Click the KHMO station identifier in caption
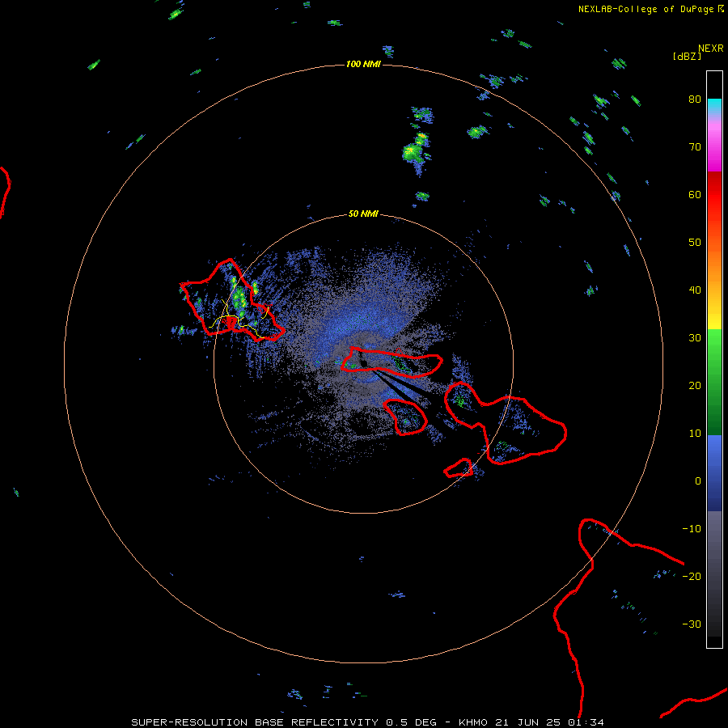 pyautogui.click(x=473, y=722)
